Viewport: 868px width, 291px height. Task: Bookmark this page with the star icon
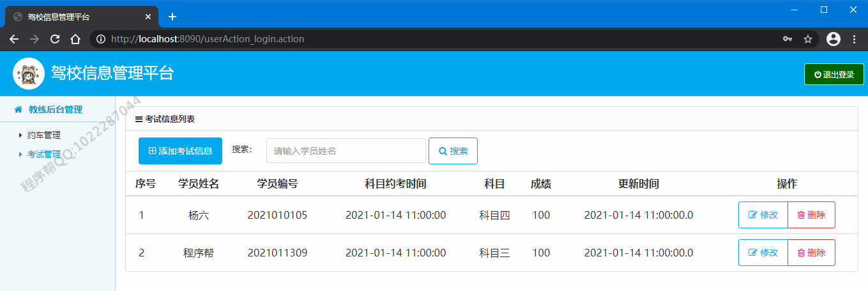[808, 39]
